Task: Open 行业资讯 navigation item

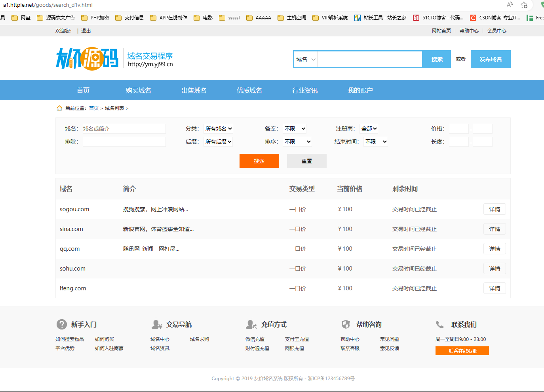Action: pos(305,90)
